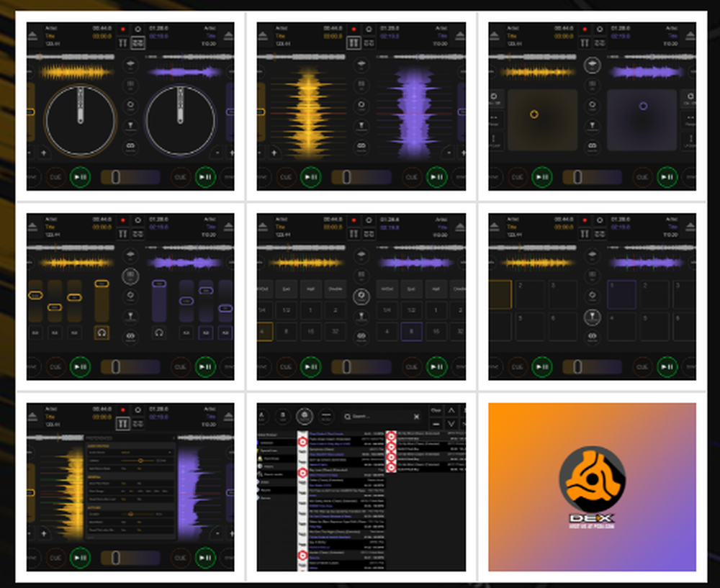Click inside the browser search field
The height and width of the screenshot is (588, 720).
click(x=381, y=417)
